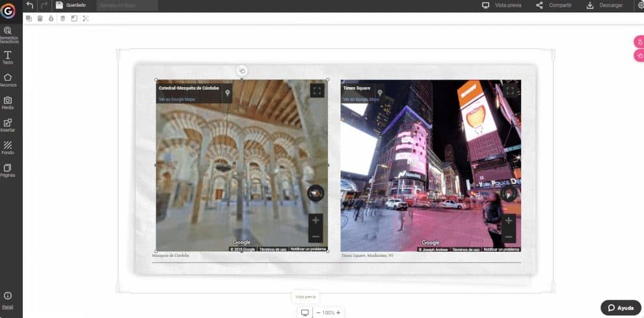The width and height of the screenshot is (644, 318).
Task: Open the Texto panel in sidebar
Action: tap(8, 57)
